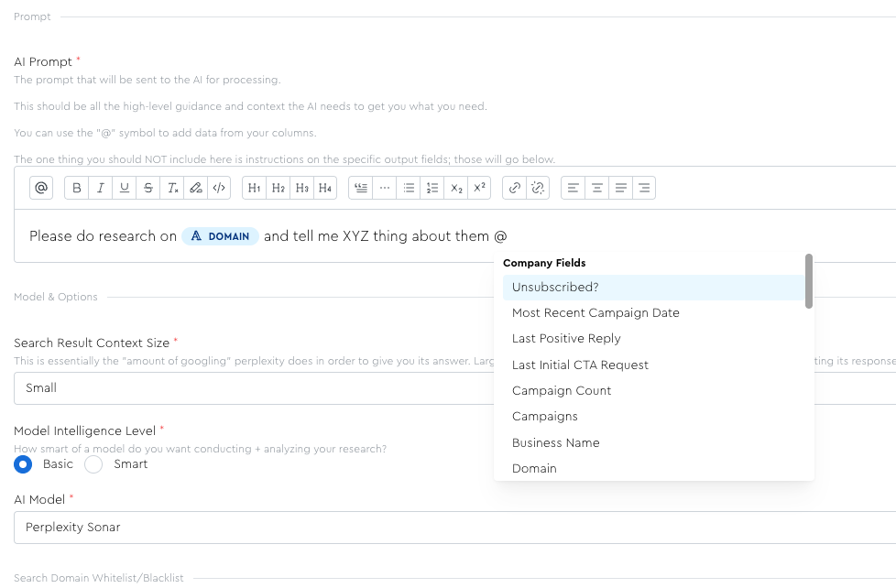Image resolution: width=896 pixels, height=588 pixels.
Task: Toggle strikethrough text formatting
Action: pos(148,188)
